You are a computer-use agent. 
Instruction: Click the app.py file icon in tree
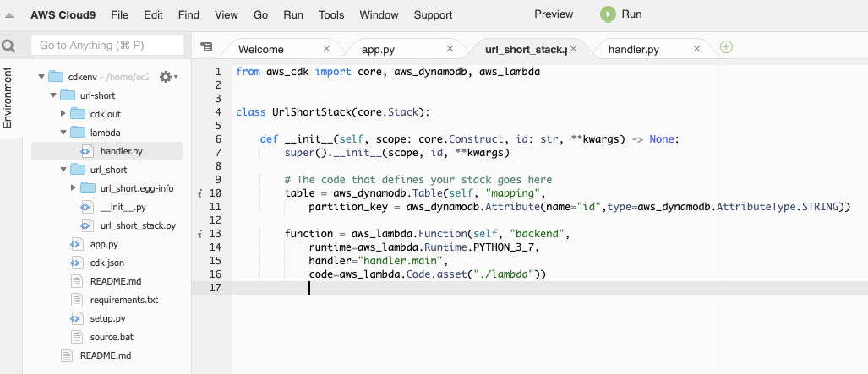76,244
